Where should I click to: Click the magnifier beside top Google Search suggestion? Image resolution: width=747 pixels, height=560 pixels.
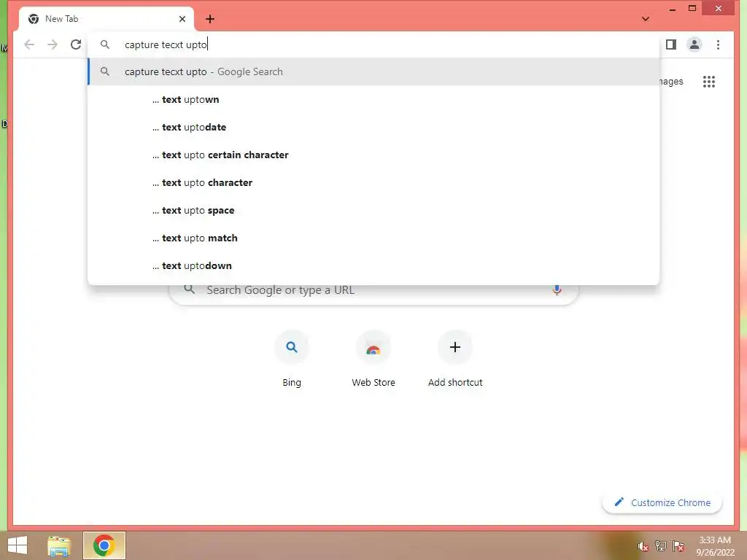(x=105, y=71)
